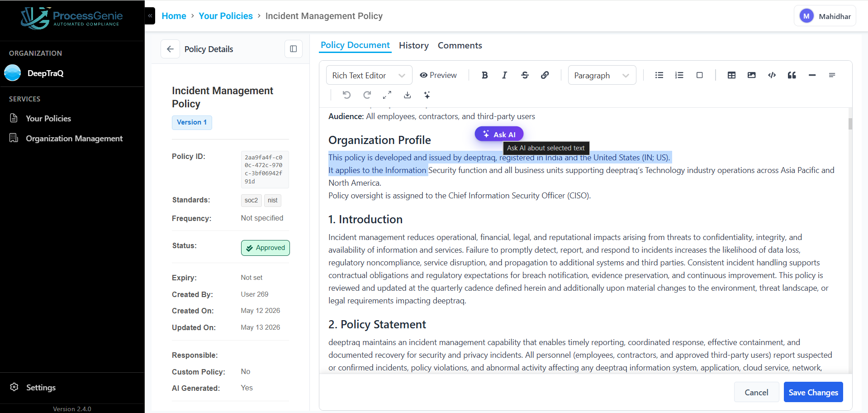Go back using the Policy Details arrow
868x413 pixels.
pyautogui.click(x=170, y=49)
